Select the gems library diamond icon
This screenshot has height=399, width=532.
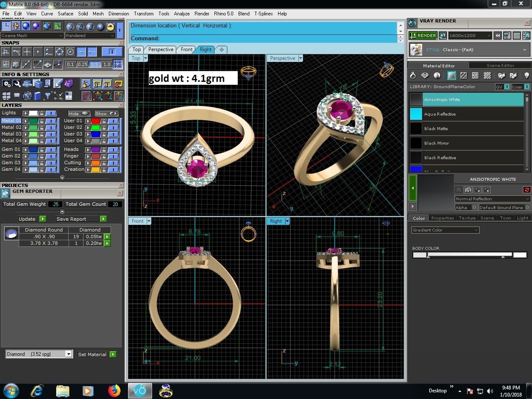[x=425, y=76]
